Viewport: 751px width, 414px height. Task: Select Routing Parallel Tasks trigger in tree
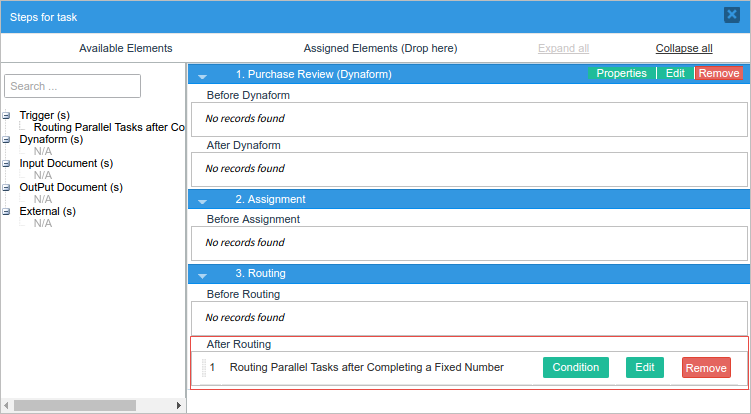[109, 128]
